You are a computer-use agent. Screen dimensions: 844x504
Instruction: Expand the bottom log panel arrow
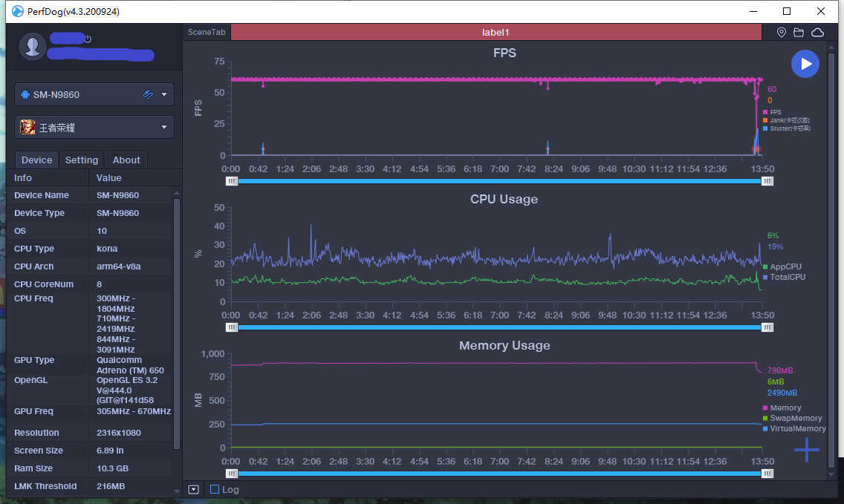click(193, 489)
